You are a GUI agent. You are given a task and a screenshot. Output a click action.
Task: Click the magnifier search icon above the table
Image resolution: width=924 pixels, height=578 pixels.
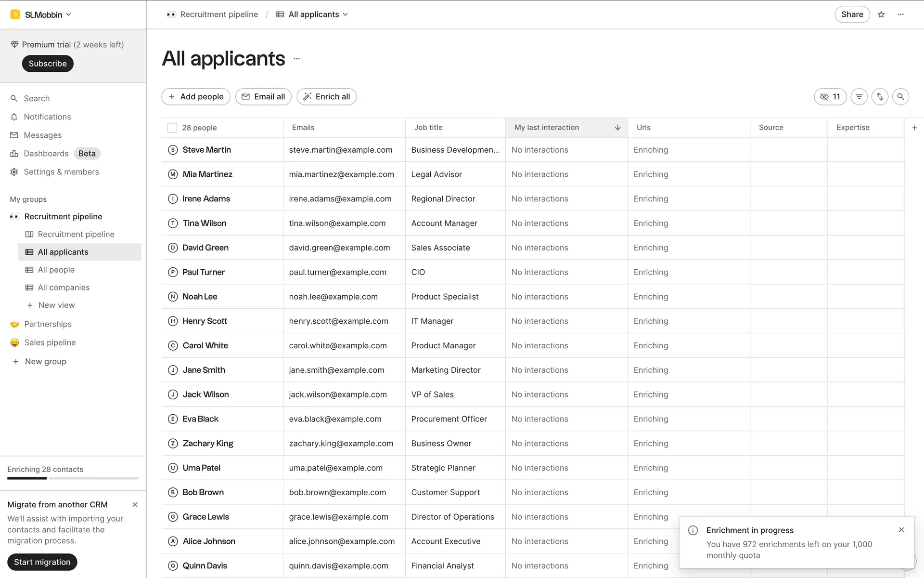click(x=900, y=97)
